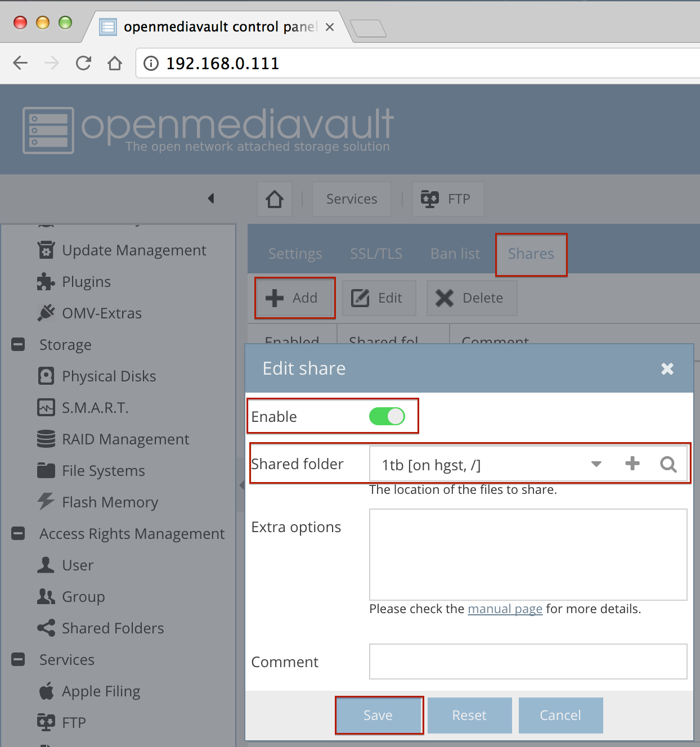700x747 pixels.
Task: Save the share settings
Action: click(378, 715)
